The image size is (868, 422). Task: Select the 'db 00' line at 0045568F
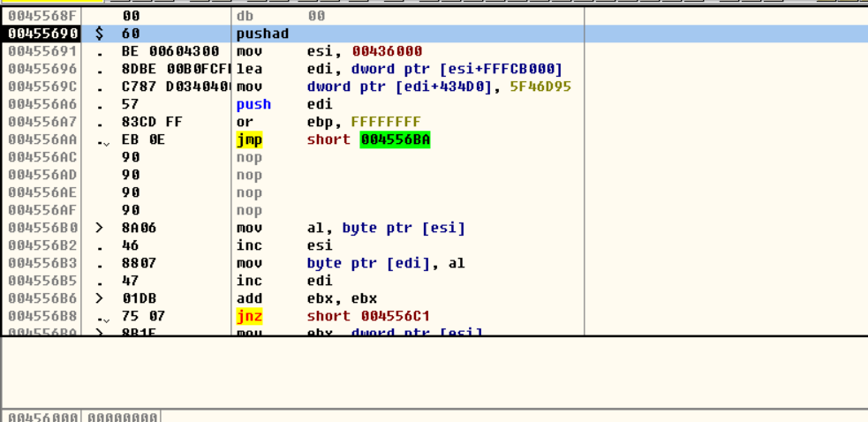coord(280,16)
